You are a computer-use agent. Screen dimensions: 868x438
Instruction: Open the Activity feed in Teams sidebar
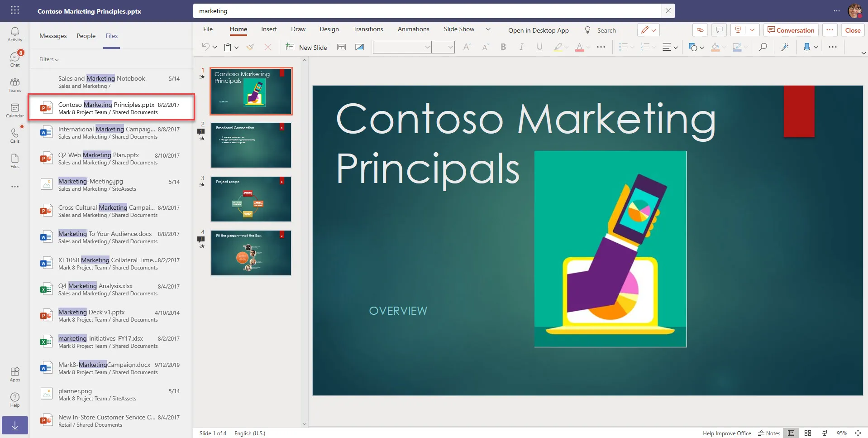pyautogui.click(x=15, y=34)
